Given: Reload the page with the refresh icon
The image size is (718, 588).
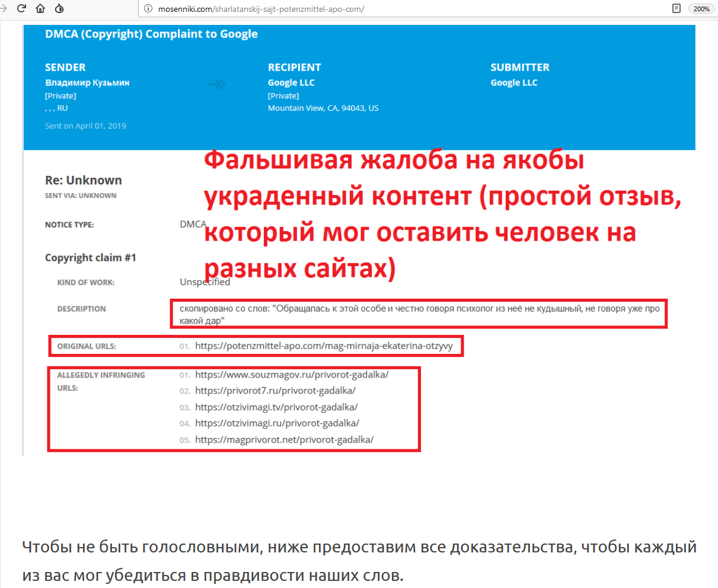Looking at the screenshot, I should tap(22, 8).
